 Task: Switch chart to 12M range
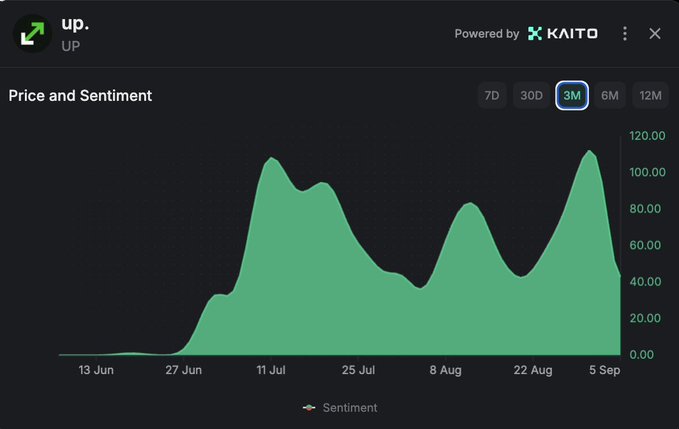[650, 95]
